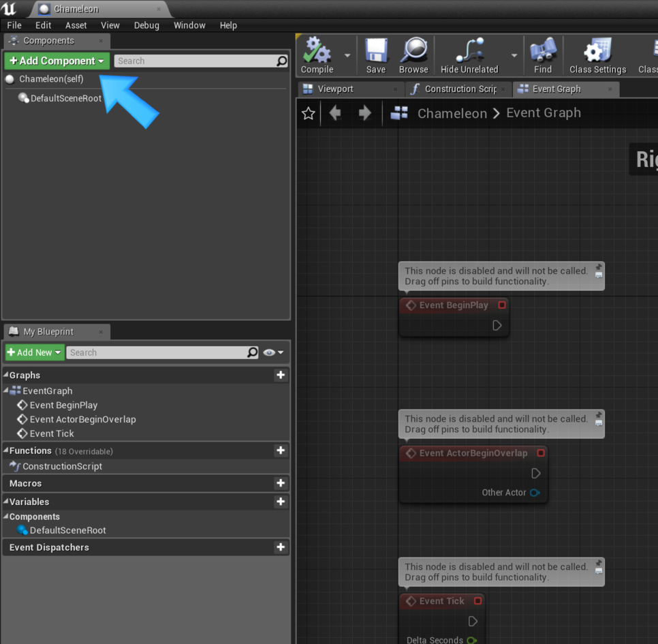
Task: Click the favorite star in graph header
Action: point(309,113)
